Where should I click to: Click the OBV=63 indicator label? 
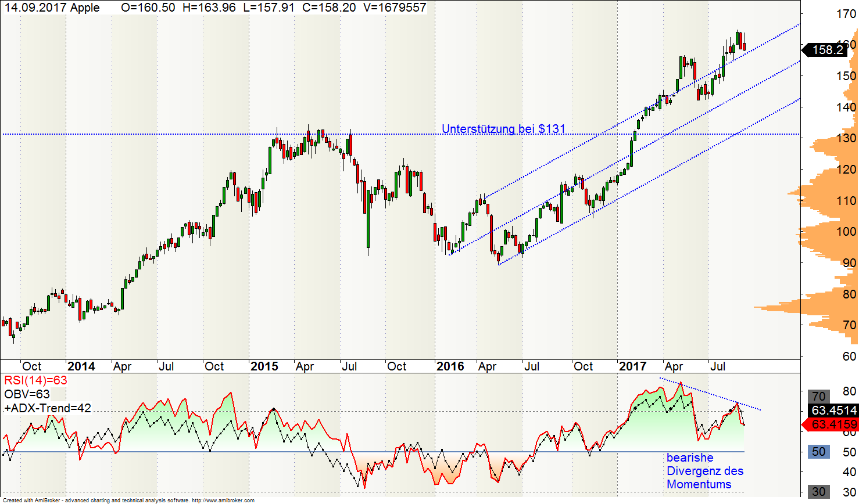tap(27, 394)
